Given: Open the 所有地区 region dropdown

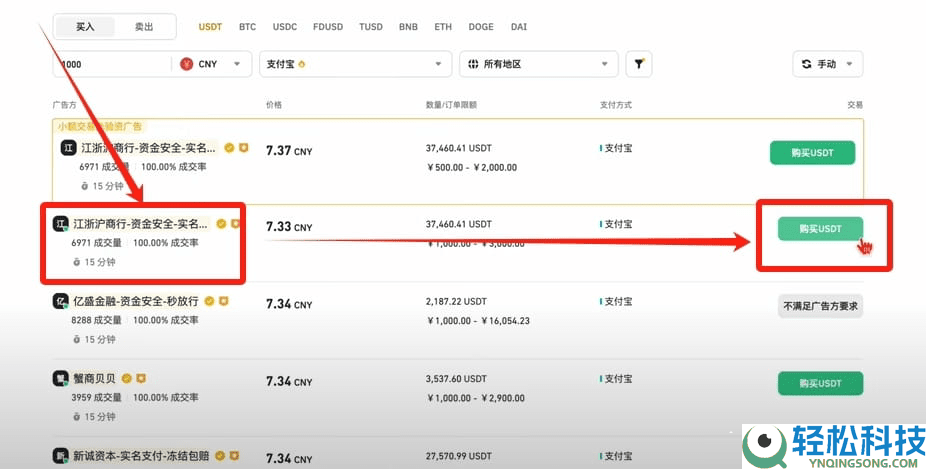Looking at the screenshot, I should tap(539, 64).
